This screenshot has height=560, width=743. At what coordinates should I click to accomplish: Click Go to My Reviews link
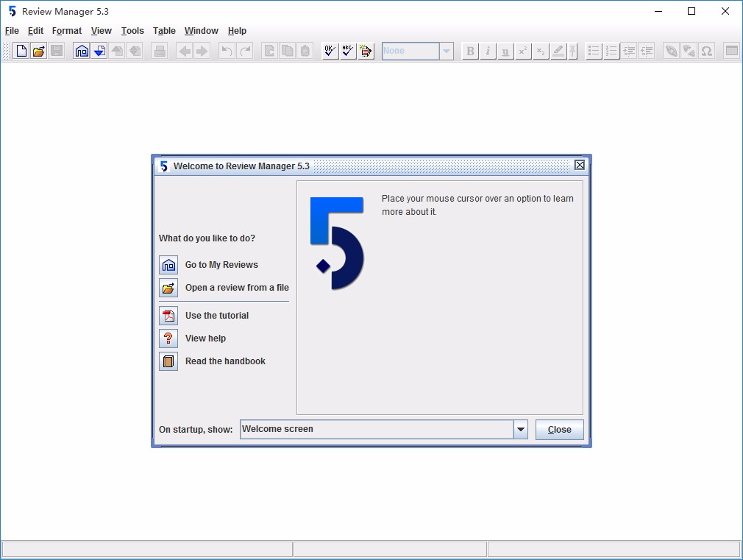coord(221,265)
